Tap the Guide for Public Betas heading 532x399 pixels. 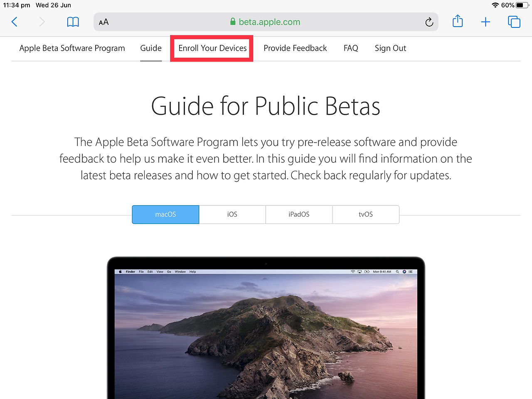pos(266,106)
